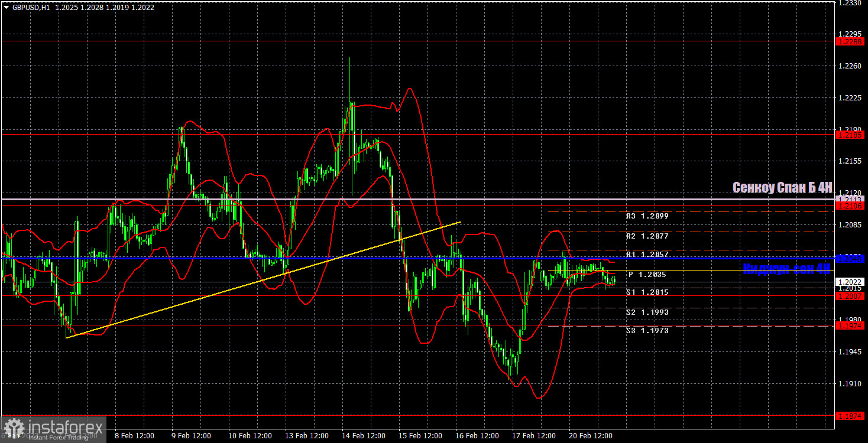
Task: Click the red 1.1974 price level tag
Action: click(850, 325)
